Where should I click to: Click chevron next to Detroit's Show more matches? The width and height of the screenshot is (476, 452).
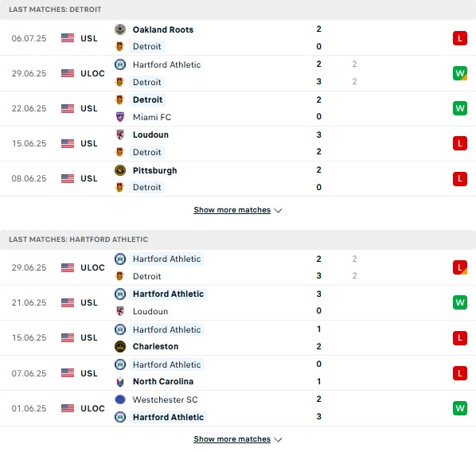(x=278, y=210)
